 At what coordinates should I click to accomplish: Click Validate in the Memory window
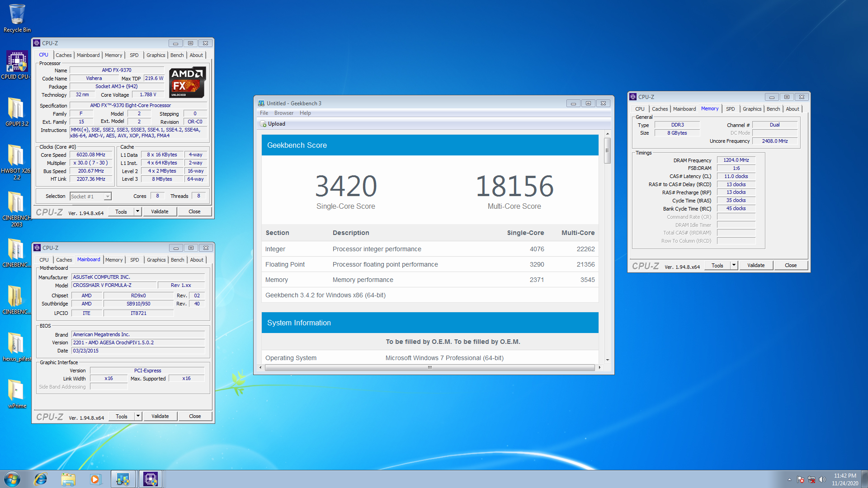coord(756,265)
